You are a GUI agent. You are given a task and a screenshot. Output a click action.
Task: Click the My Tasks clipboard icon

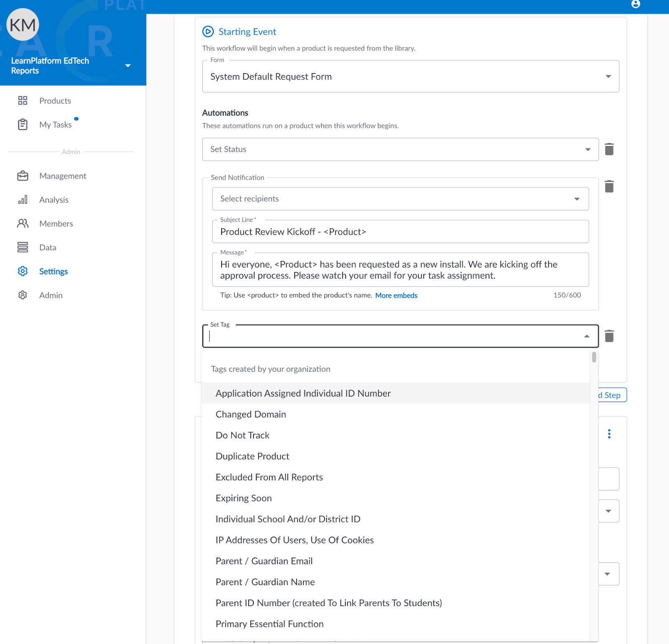[x=23, y=125]
